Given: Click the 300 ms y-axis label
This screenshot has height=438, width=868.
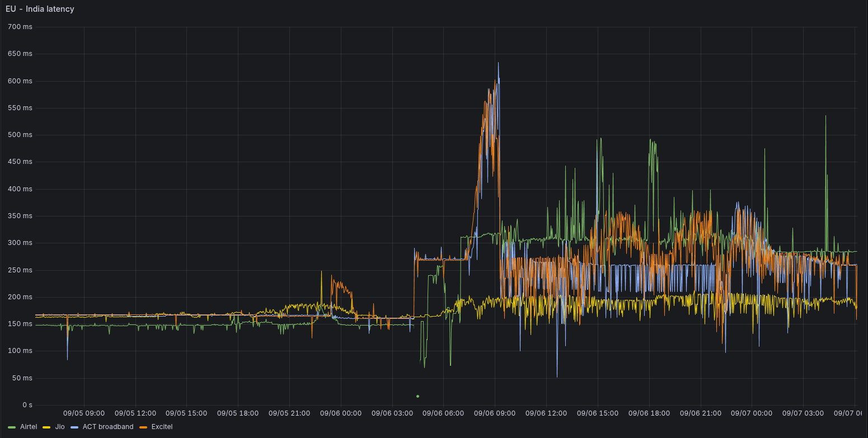Looking at the screenshot, I should click(20, 243).
